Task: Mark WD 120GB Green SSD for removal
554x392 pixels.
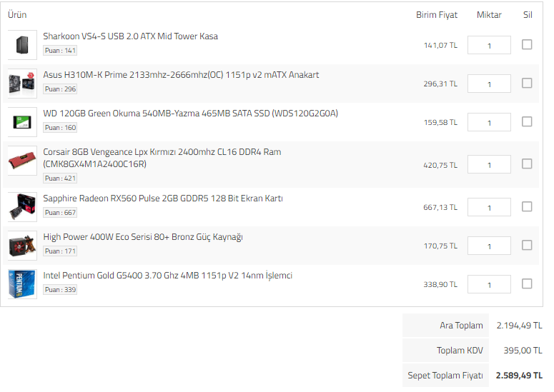Action: point(527,121)
